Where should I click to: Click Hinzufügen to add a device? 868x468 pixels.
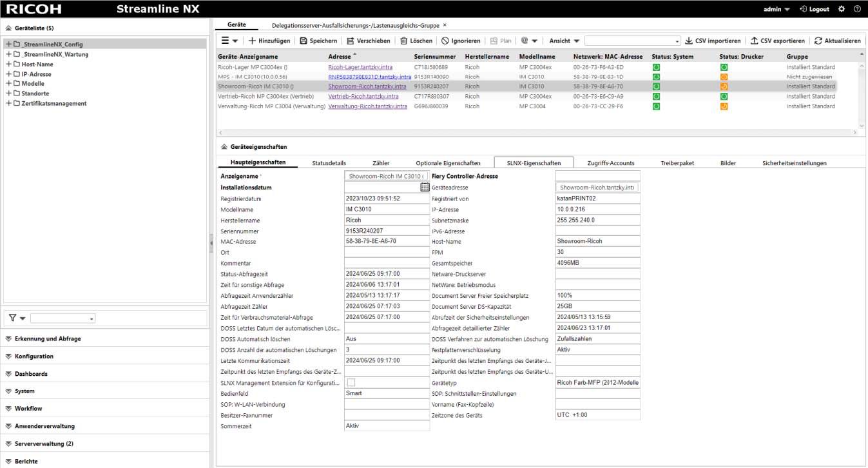point(269,41)
